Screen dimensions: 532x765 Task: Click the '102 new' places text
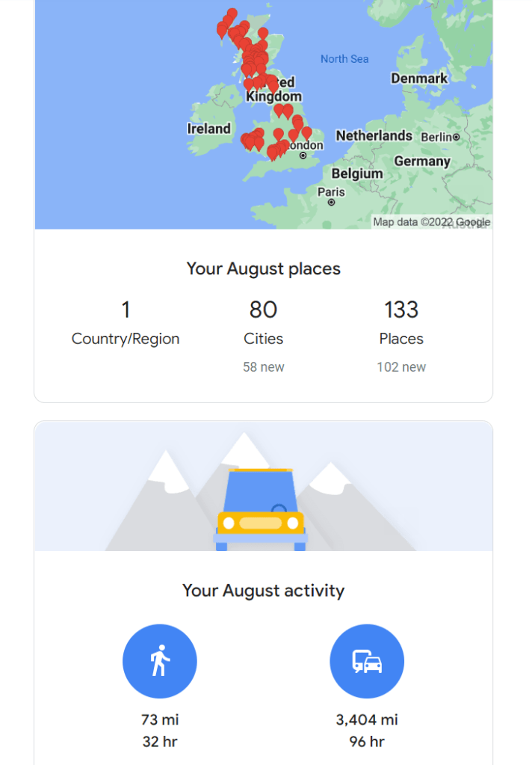coord(401,367)
